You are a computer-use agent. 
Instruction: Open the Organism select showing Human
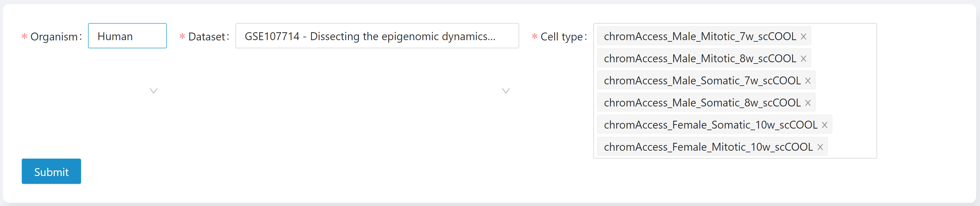pos(127,36)
